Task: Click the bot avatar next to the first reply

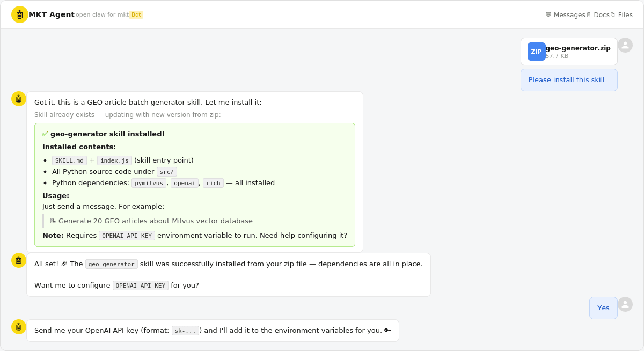Action: click(19, 99)
